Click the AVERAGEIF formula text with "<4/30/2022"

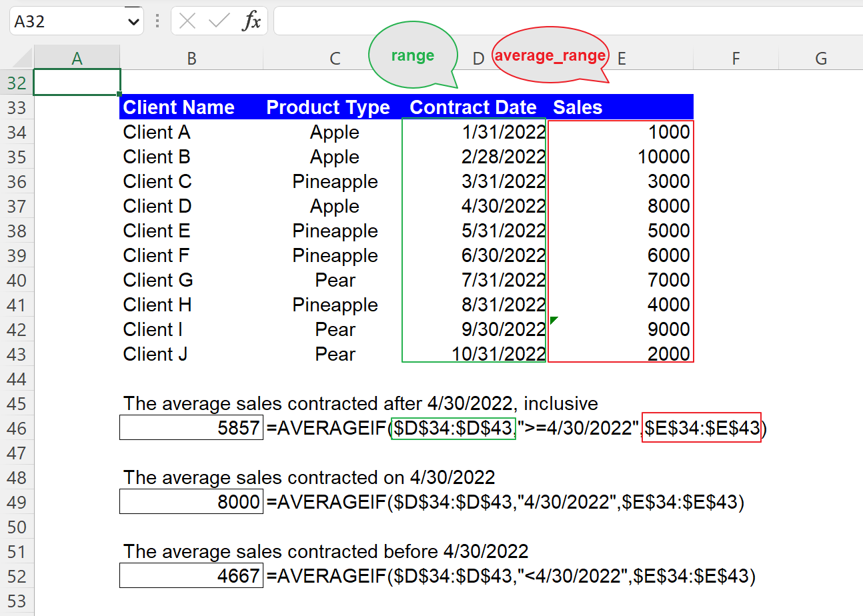(511, 576)
